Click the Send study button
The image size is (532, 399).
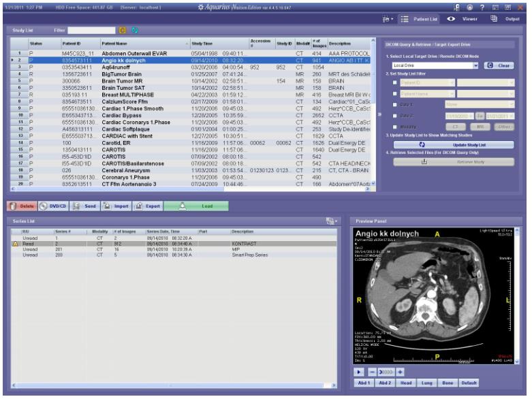point(84,205)
